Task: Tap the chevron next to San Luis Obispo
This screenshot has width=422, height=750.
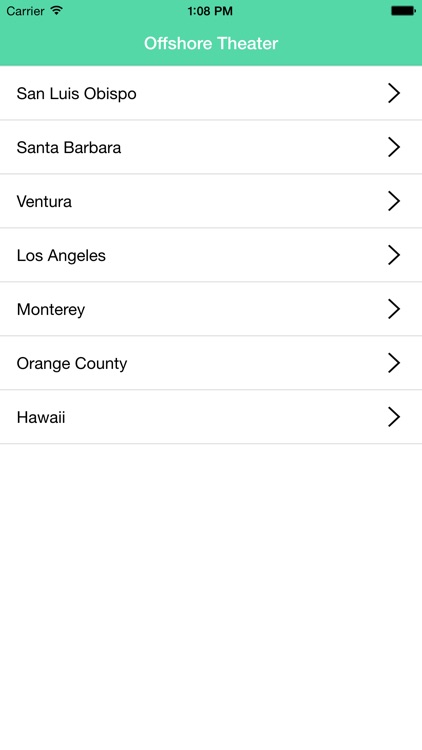Action: pyautogui.click(x=394, y=93)
